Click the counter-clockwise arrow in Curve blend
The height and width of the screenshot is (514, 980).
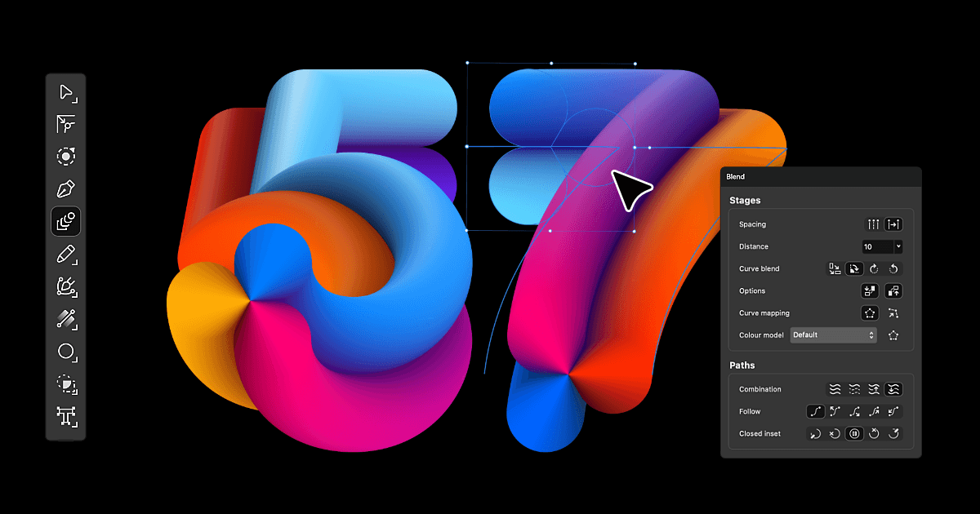(x=893, y=268)
